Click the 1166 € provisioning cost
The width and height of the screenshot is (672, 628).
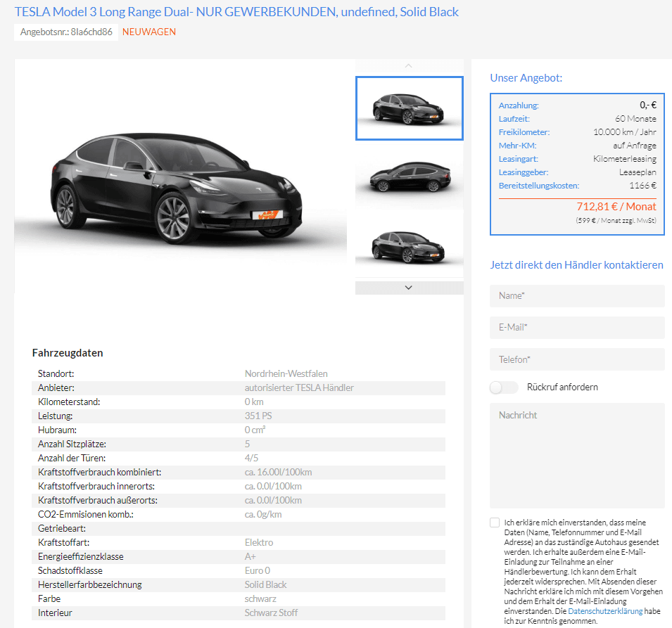(642, 186)
